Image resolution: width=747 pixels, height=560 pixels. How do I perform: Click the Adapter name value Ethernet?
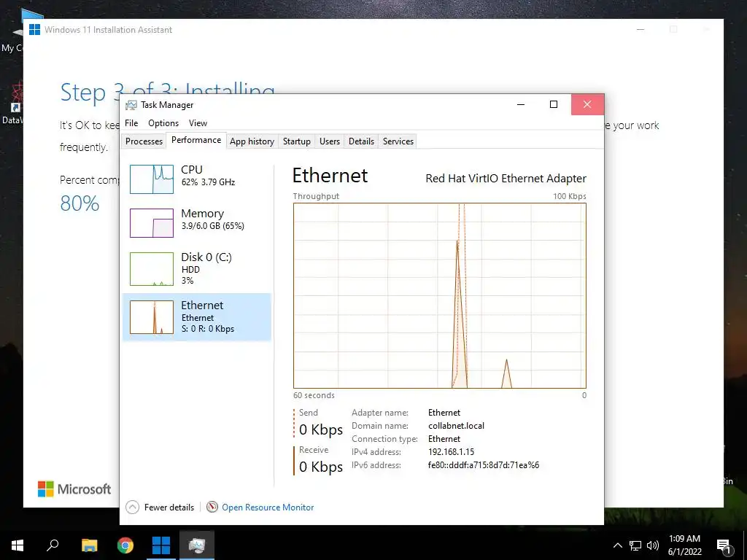444,413
